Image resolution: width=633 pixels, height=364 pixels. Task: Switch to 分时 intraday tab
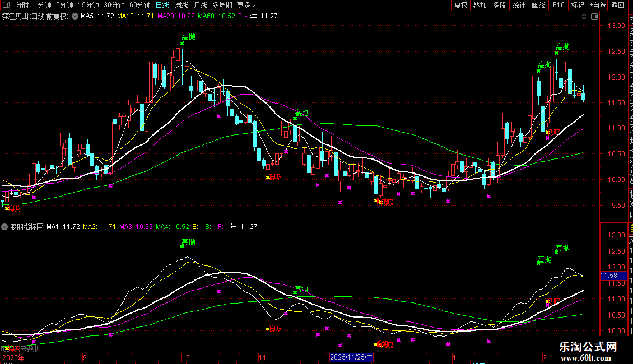(x=22, y=5)
